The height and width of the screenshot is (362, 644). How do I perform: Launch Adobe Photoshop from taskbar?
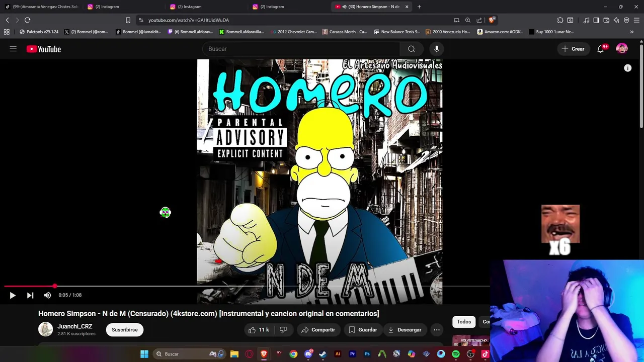(367, 354)
